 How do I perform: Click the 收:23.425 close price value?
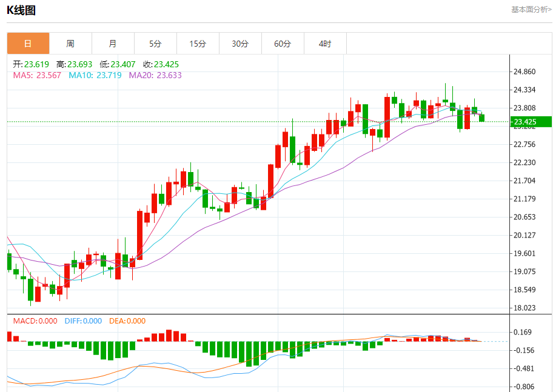click(x=161, y=64)
